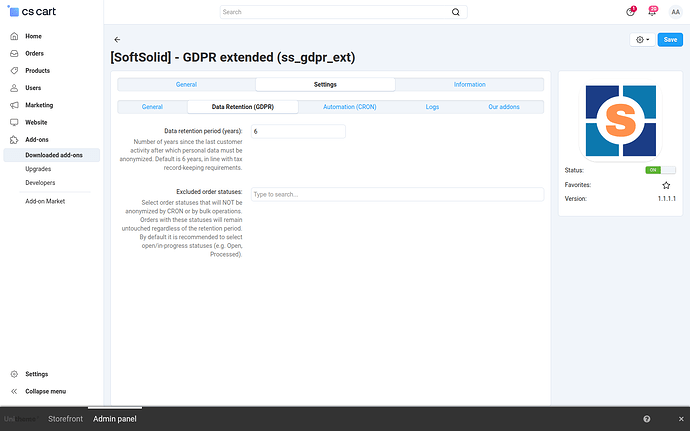Open the bell notifications

click(652, 12)
